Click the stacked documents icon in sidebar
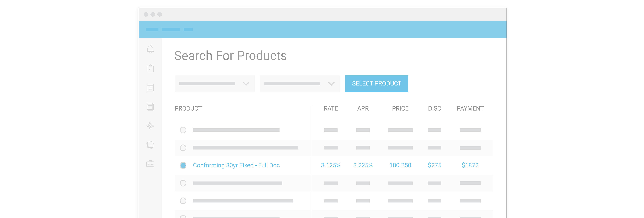 pyautogui.click(x=150, y=107)
